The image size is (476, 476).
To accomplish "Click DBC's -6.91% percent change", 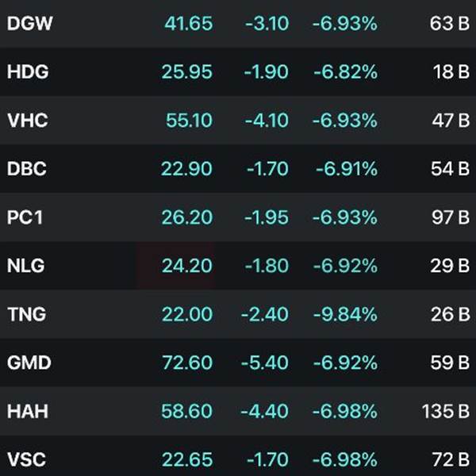I will coord(346,169).
